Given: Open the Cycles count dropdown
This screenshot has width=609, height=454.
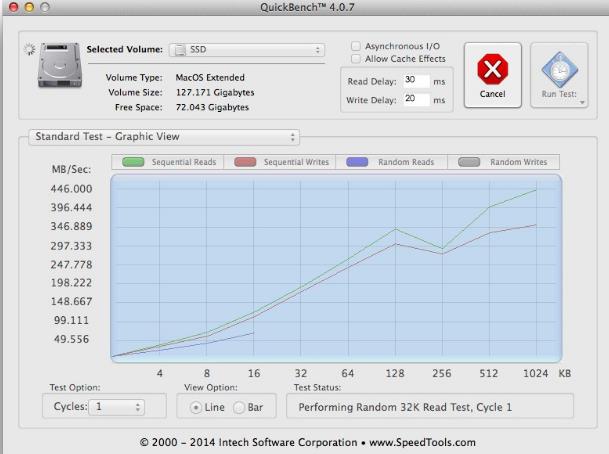Looking at the screenshot, I should 117,407.
